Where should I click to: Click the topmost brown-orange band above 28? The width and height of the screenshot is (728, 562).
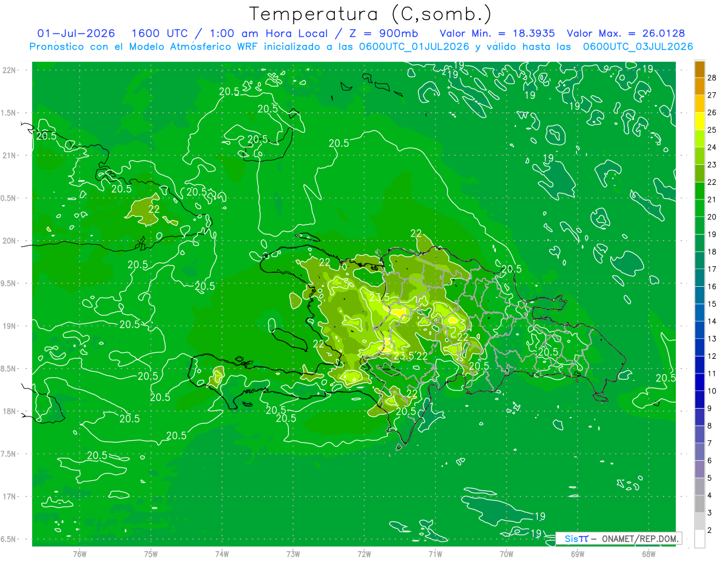(699, 69)
